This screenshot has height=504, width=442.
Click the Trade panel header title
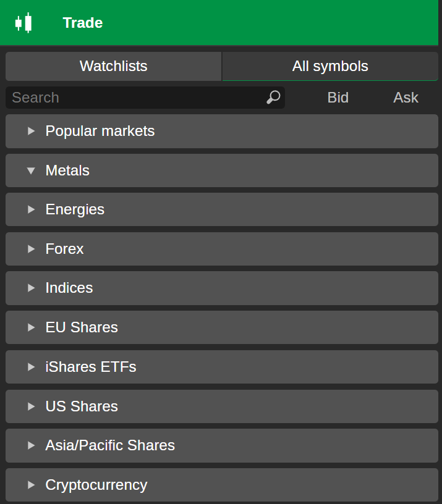[x=83, y=23]
